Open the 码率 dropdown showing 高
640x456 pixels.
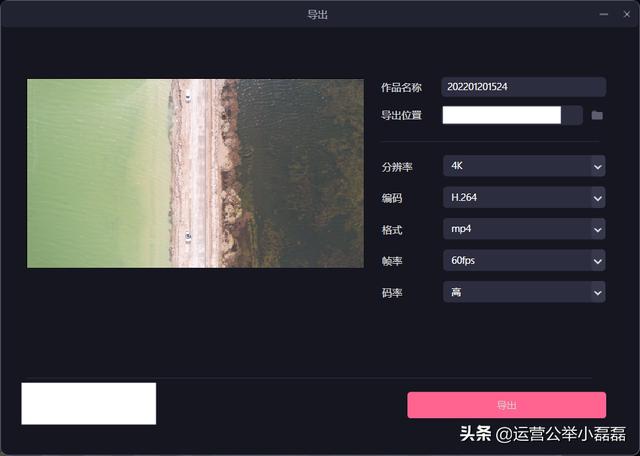tap(524, 292)
